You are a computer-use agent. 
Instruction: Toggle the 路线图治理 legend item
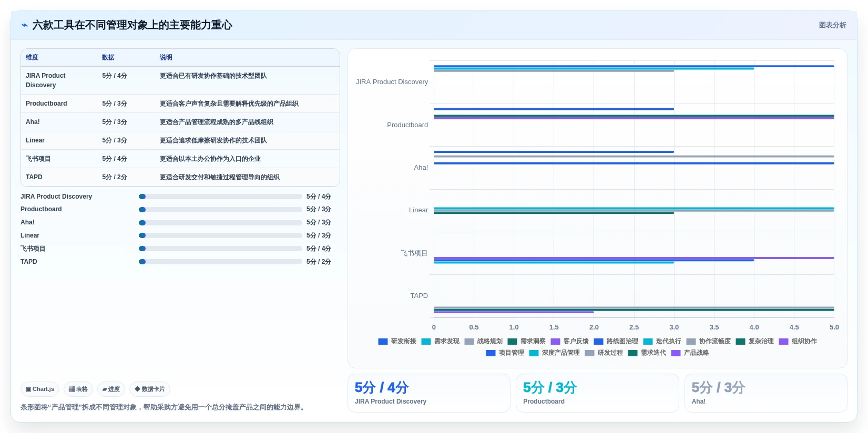tap(616, 342)
